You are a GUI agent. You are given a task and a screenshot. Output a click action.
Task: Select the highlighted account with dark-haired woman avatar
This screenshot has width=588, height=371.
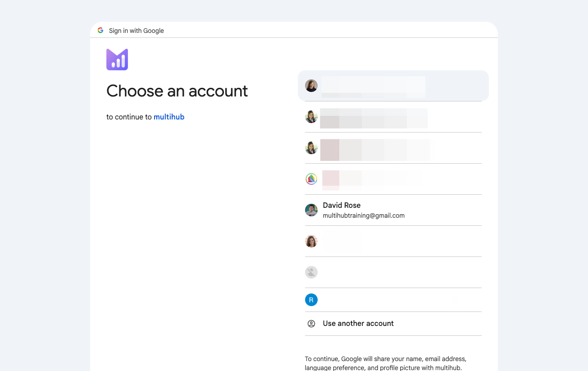[393, 86]
